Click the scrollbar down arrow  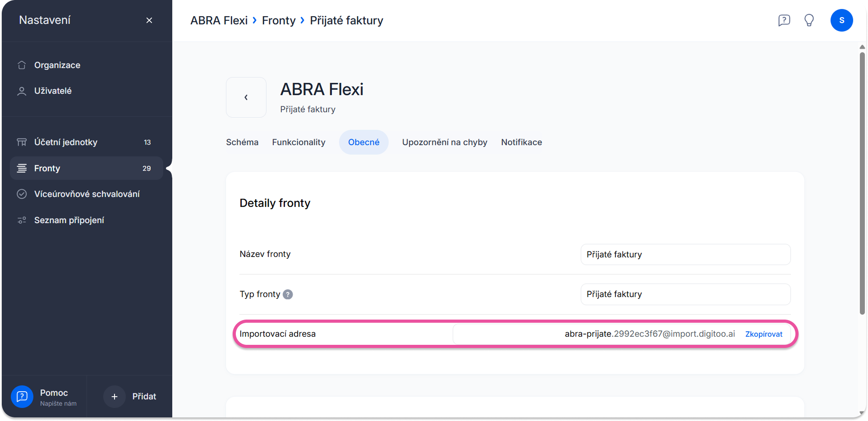862,413
